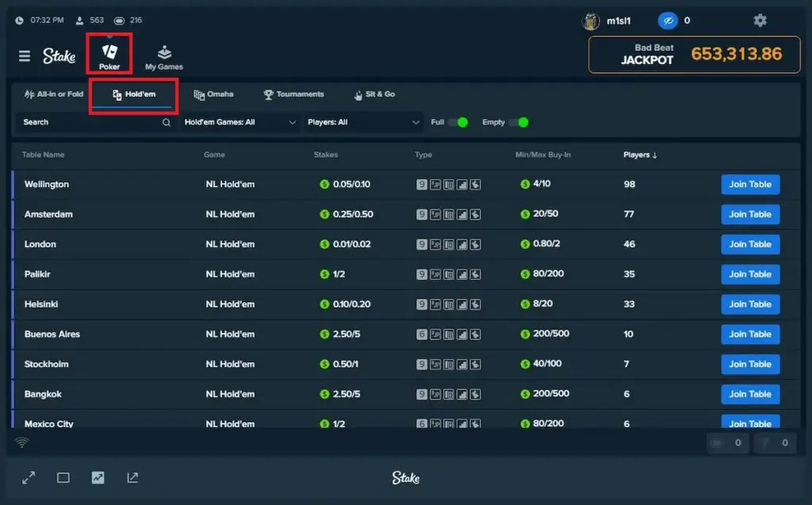This screenshot has width=812, height=505.
Task: Click the online players count icon
Action: (x=79, y=21)
